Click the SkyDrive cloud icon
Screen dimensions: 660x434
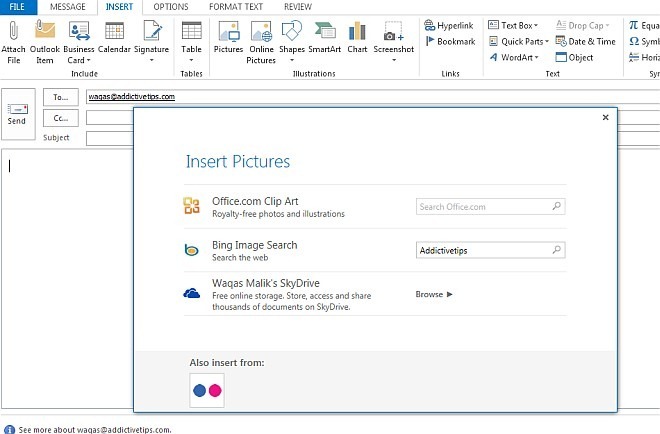(192, 293)
